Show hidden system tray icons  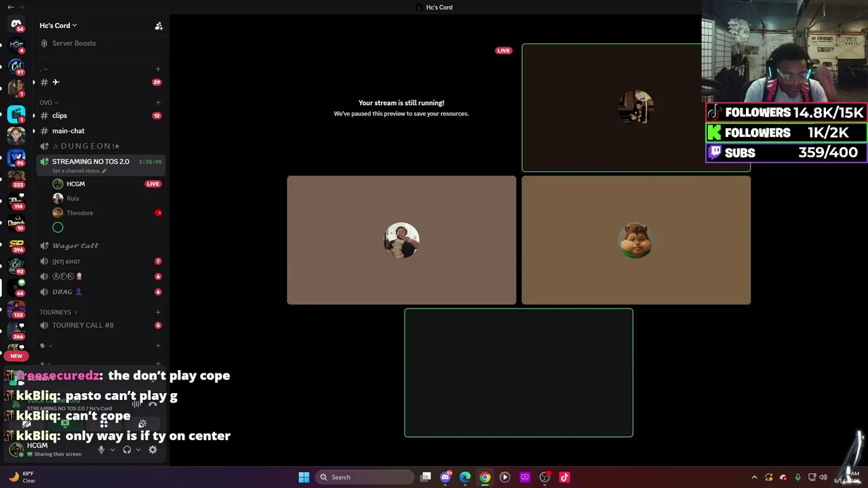pyautogui.click(x=754, y=477)
